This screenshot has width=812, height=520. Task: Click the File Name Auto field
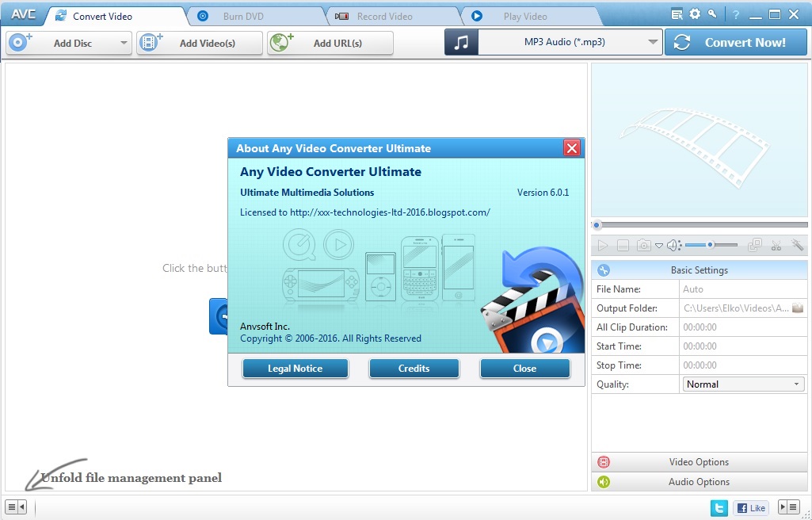point(743,289)
